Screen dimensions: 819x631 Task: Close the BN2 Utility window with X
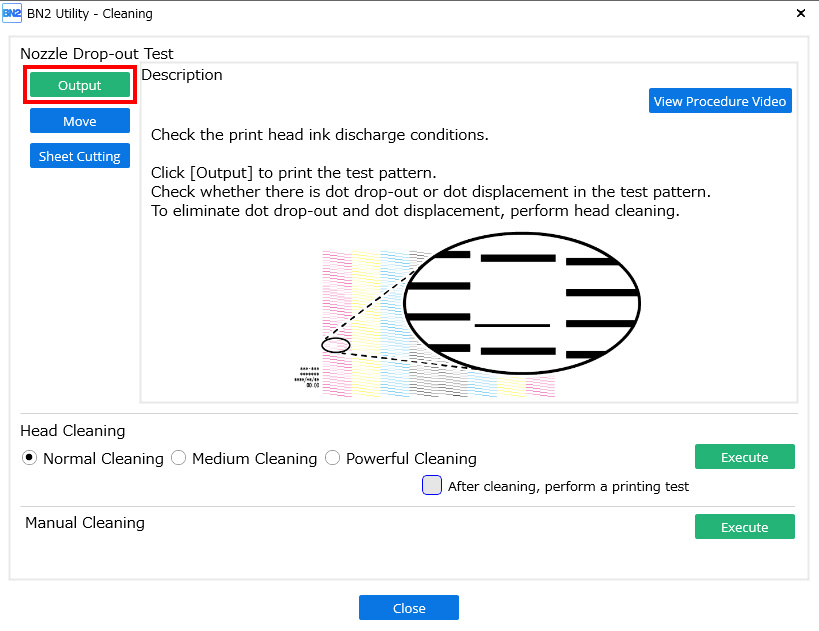tap(800, 14)
